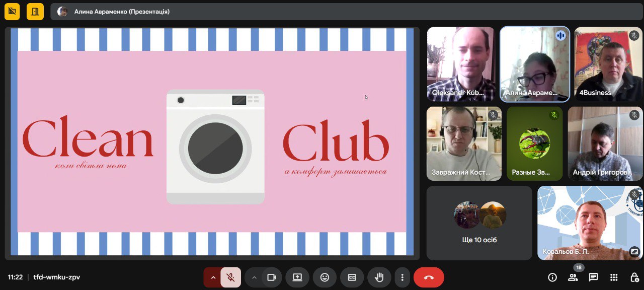Turn on closed captions
Viewport: 644px width, 290px height.
352,277
